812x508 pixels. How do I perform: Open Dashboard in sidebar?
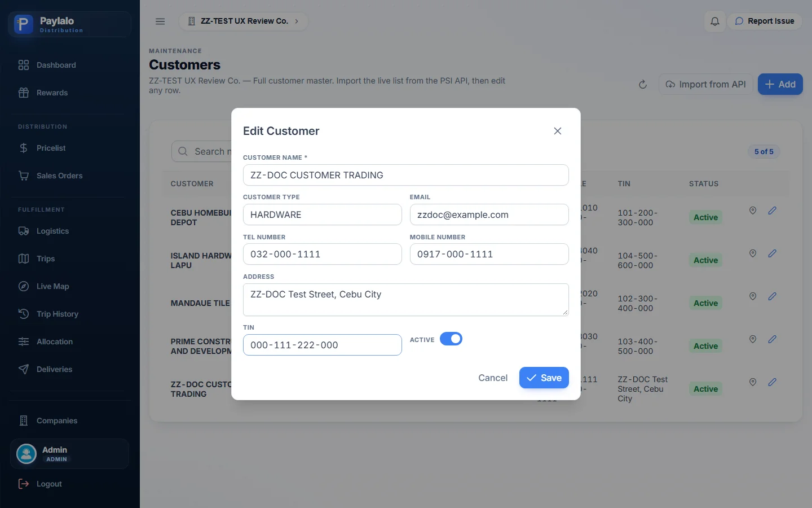70,65
